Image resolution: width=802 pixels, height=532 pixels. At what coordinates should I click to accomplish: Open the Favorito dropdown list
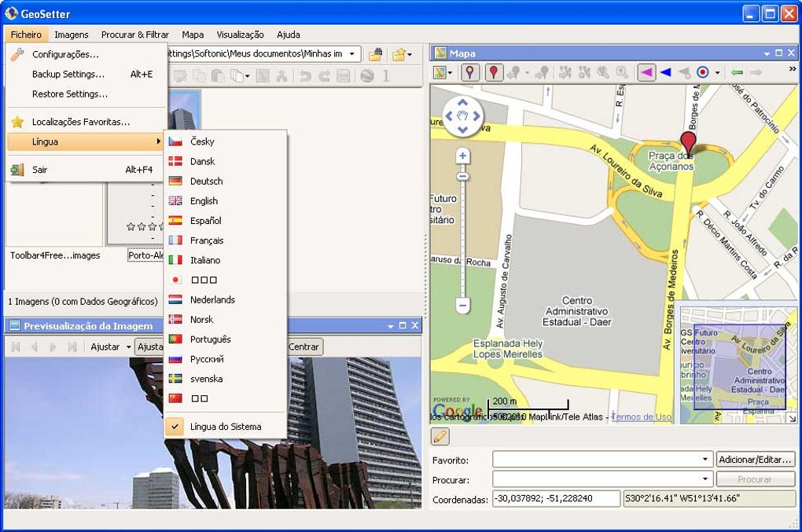click(x=705, y=459)
